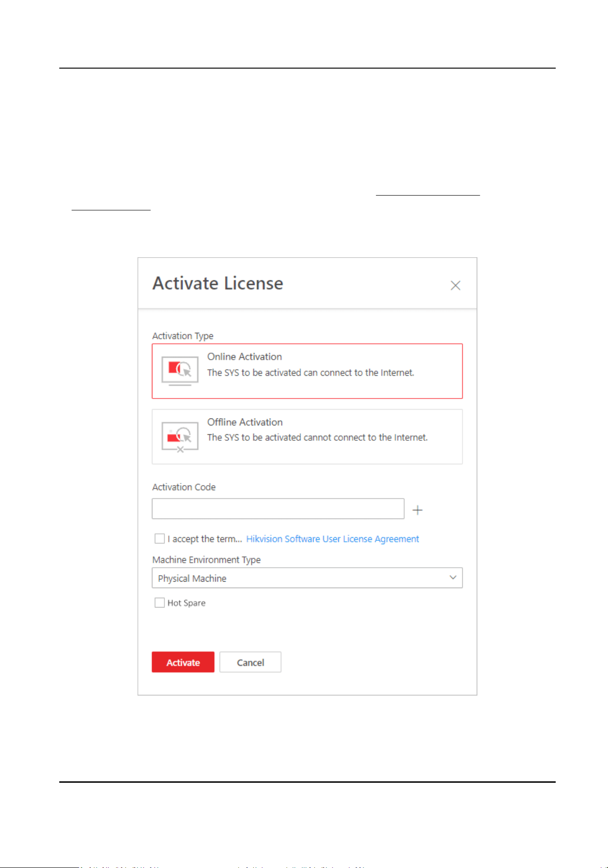The width and height of the screenshot is (608, 868).
Task: Click the Activation Type label
Action: point(183,336)
